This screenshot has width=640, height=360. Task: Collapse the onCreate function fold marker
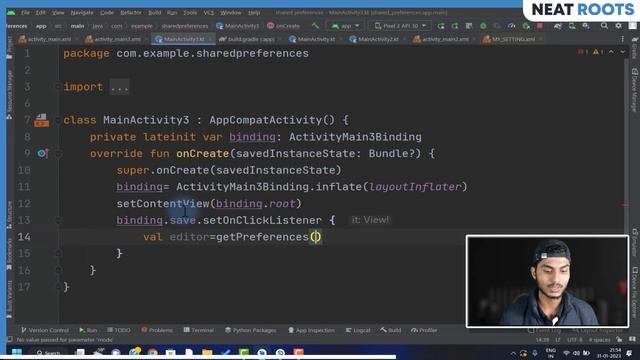pyautogui.click(x=58, y=154)
